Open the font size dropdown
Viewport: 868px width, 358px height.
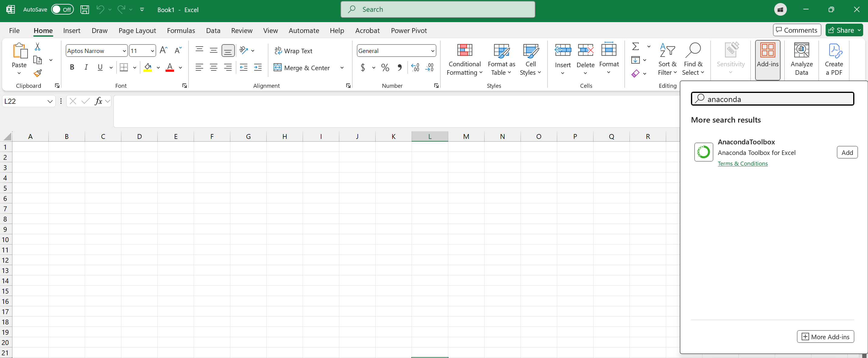[152, 51]
